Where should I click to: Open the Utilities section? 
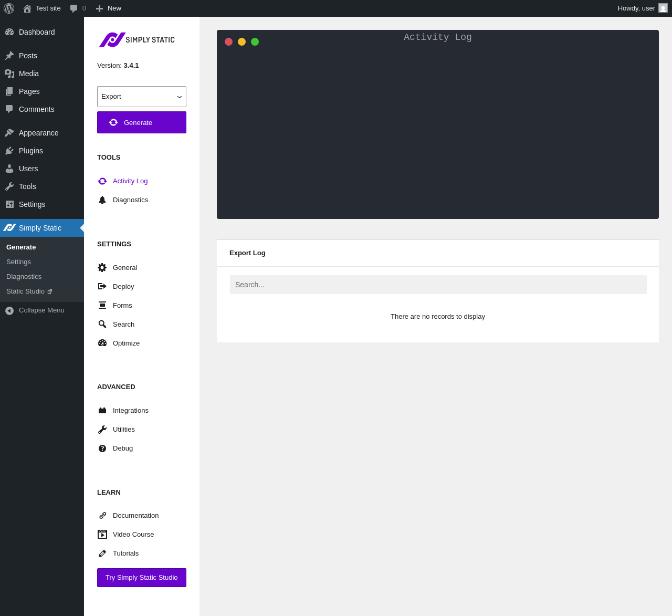tap(124, 430)
